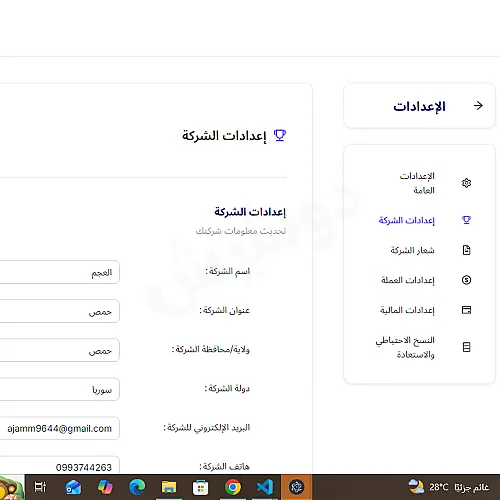
Task: Click the finance card icon in the sidebar
Action: (x=466, y=310)
